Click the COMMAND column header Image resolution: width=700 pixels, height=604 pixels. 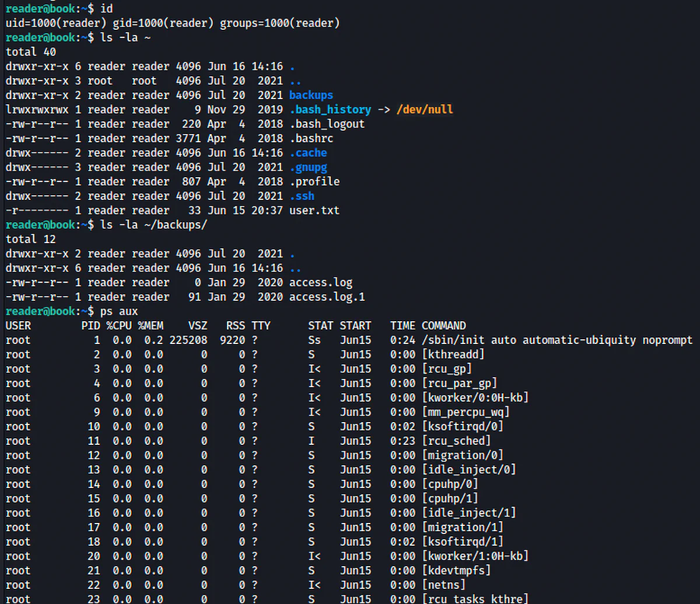click(443, 326)
